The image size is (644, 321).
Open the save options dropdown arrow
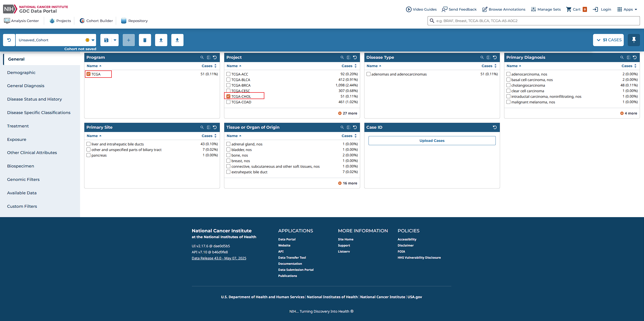115,40
